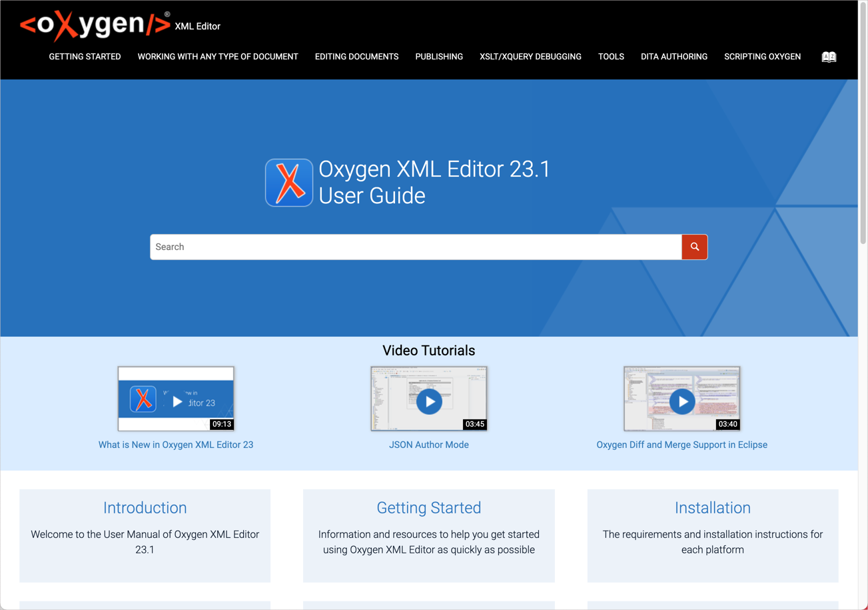
Task: Open the Installation section
Action: click(x=713, y=507)
